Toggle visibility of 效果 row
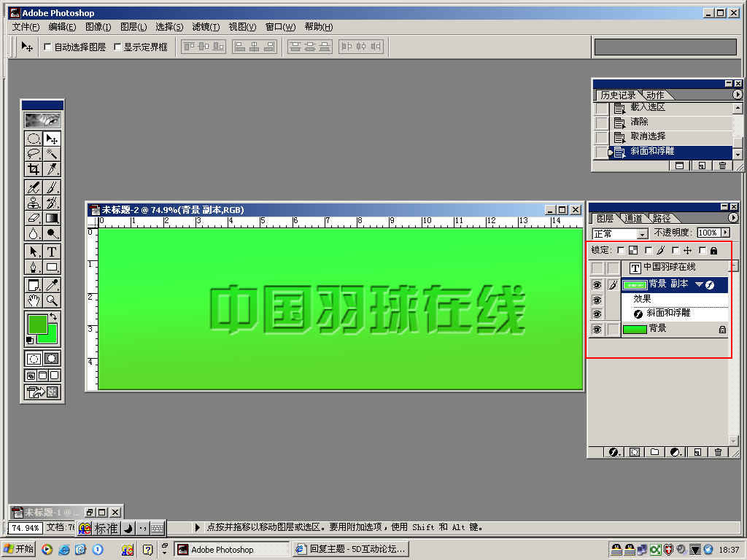The height and width of the screenshot is (560, 747). tap(597, 300)
